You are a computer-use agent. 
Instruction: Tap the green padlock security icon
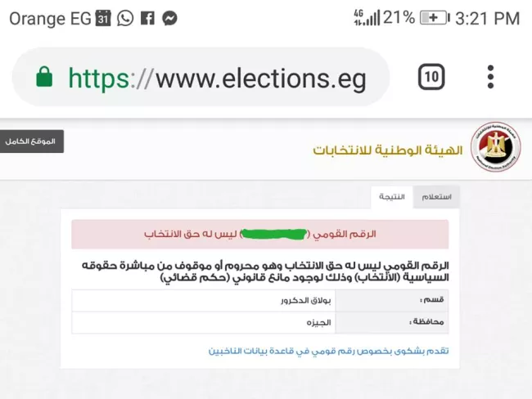point(44,77)
